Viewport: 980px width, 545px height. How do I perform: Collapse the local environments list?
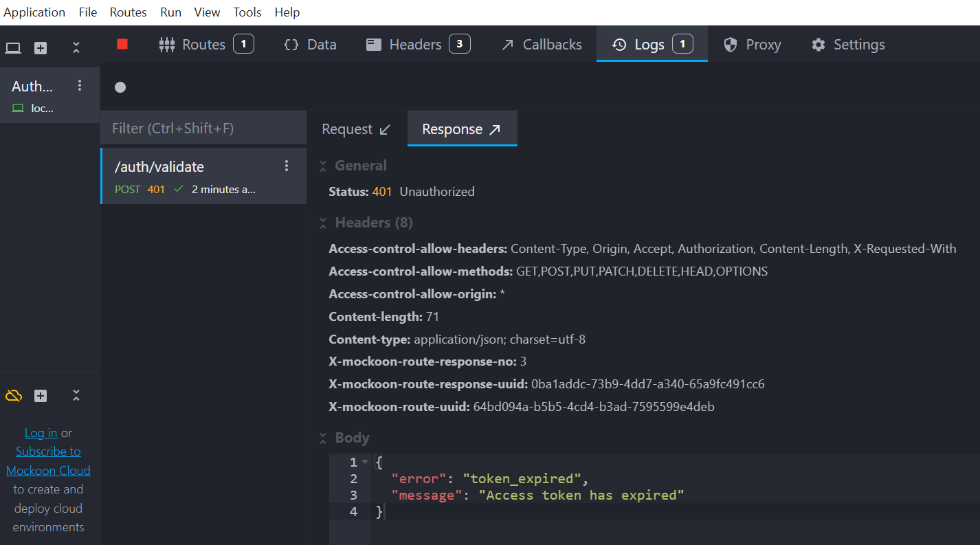click(76, 48)
